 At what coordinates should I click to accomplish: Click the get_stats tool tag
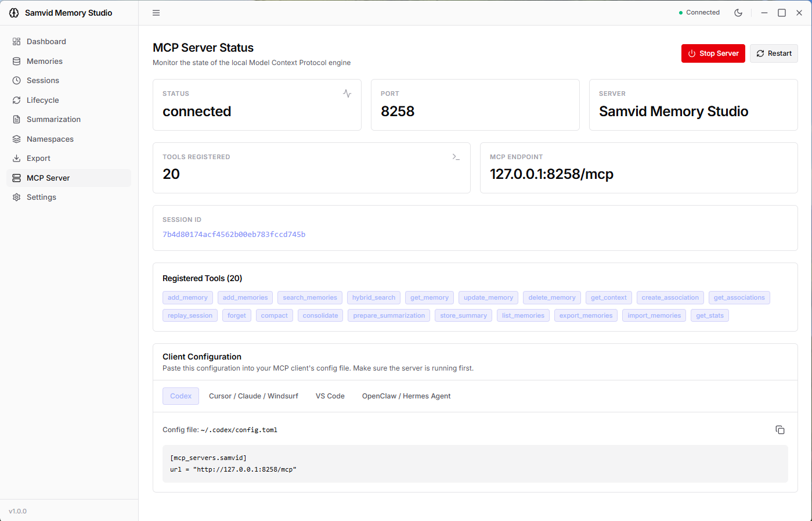[710, 316]
